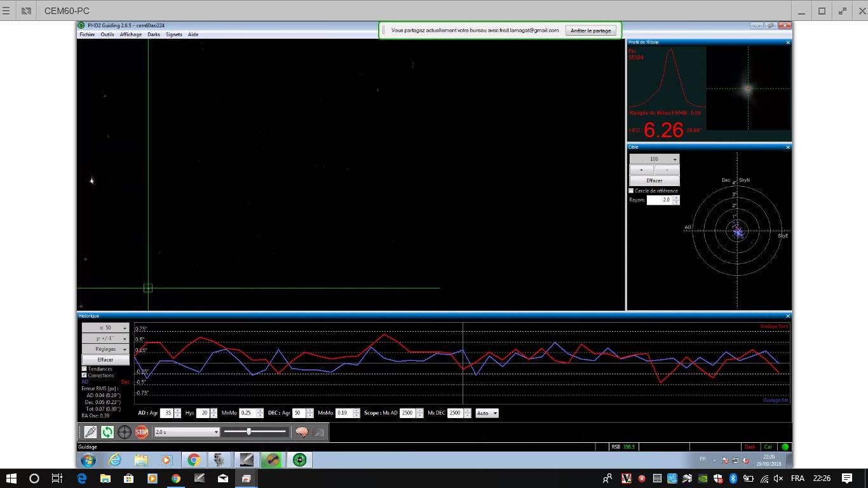868x488 pixels.
Task: Open the CEM60-PC hamburger menu icon
Action: [6, 11]
